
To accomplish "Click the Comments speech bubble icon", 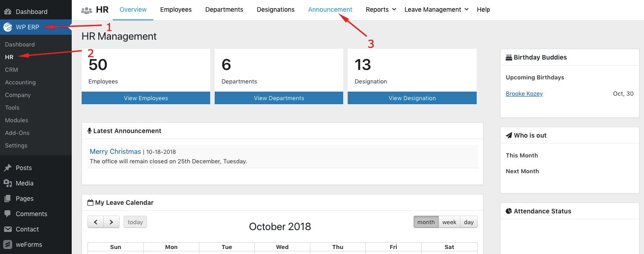I will coord(8,214).
